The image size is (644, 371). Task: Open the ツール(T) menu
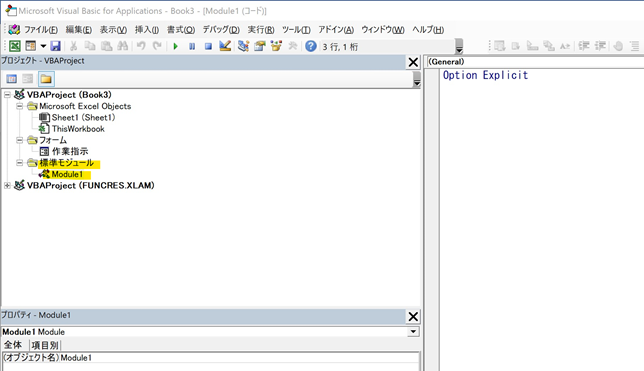[x=296, y=30]
